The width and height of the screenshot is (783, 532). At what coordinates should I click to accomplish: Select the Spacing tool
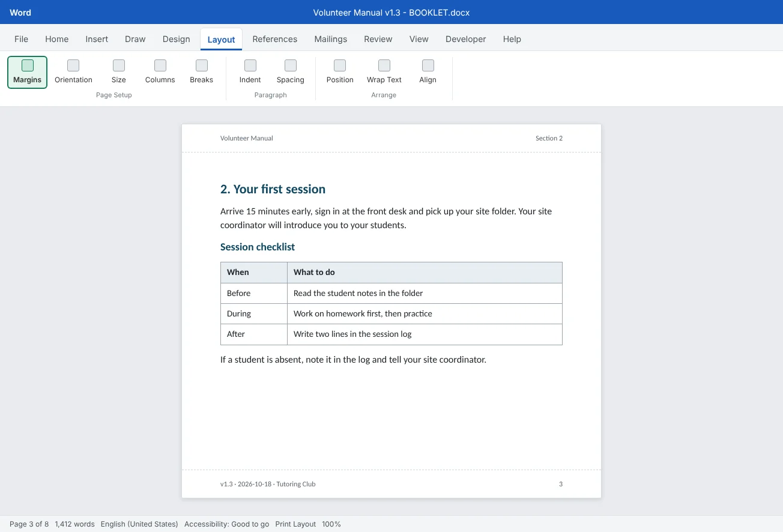click(291, 72)
